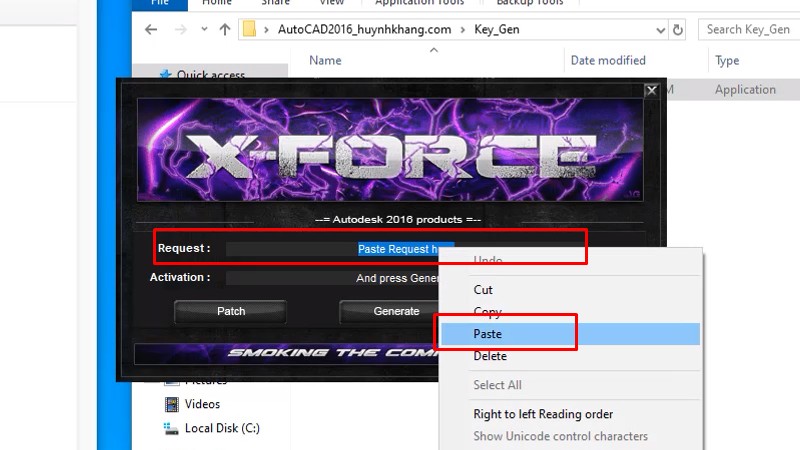Click the Forward navigation arrow
Viewport: 800px width, 450px height.
(x=178, y=30)
